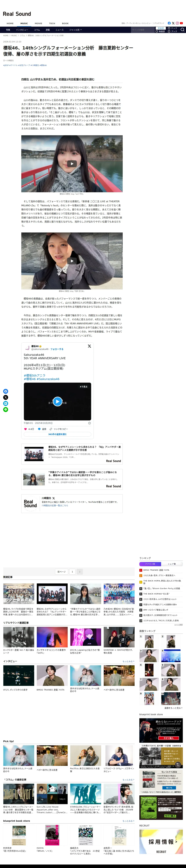Image resolution: width=186 pixels, height=868 pixels.
Task: Open インタビュー in navigation bar
Action: pos(22,30)
